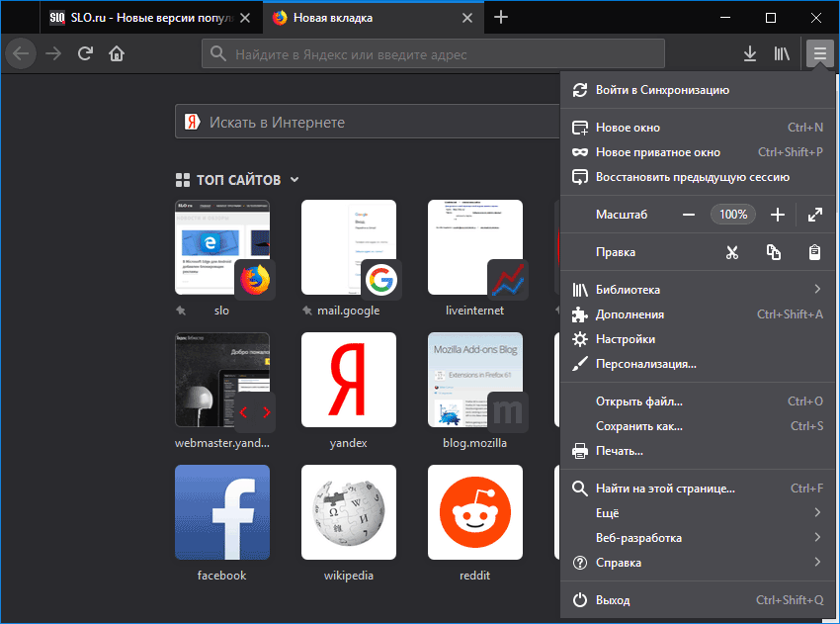This screenshot has width=840, height=624.
Task: Reload the current page
Action: point(85,53)
